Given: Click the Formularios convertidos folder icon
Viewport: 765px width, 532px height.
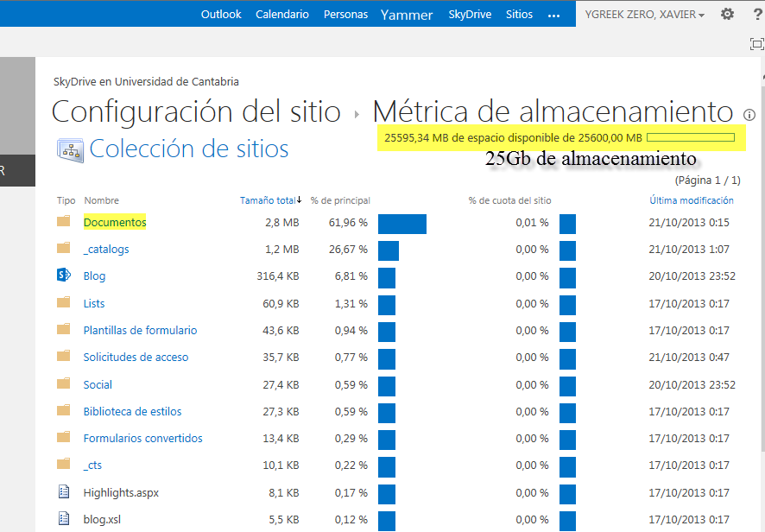Looking at the screenshot, I should [x=63, y=437].
